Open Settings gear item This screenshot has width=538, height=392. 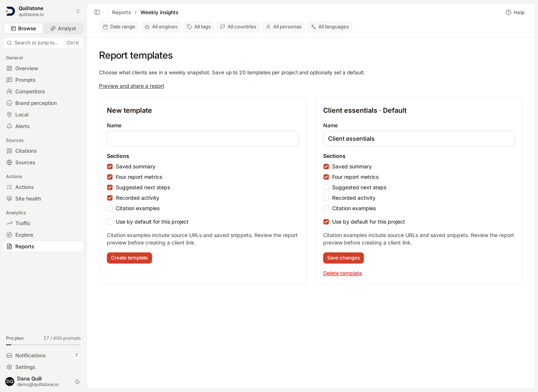coord(43,367)
